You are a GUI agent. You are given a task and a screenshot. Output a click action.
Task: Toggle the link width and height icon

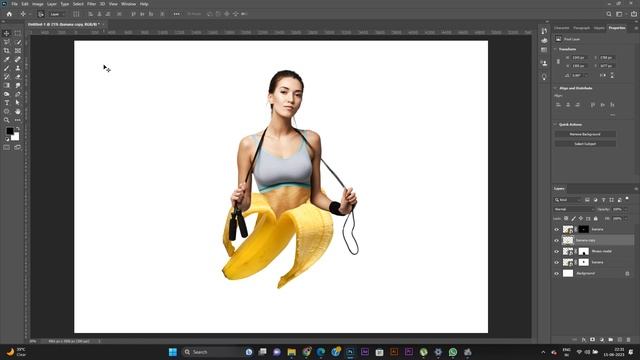[558, 62]
